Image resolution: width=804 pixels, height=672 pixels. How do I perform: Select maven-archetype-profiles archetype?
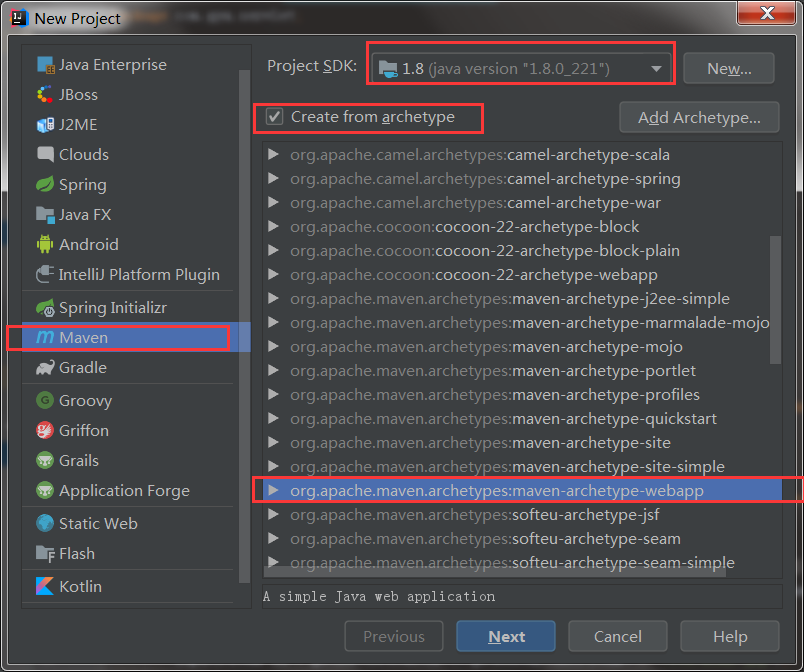(x=522, y=395)
